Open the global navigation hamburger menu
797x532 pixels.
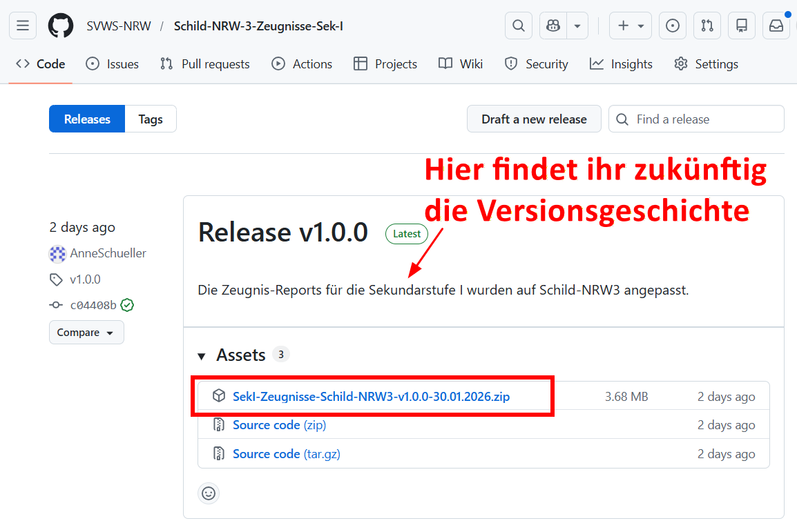(22, 26)
